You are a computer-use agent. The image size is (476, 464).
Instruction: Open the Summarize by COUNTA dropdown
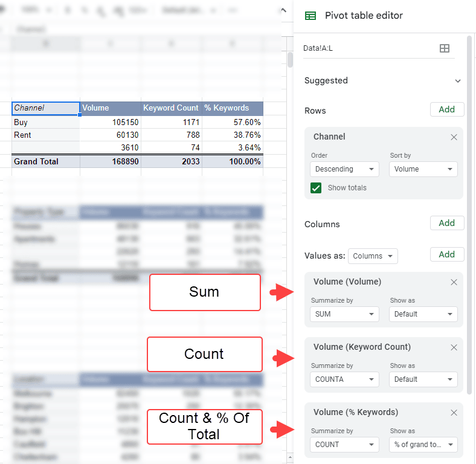[344, 379]
